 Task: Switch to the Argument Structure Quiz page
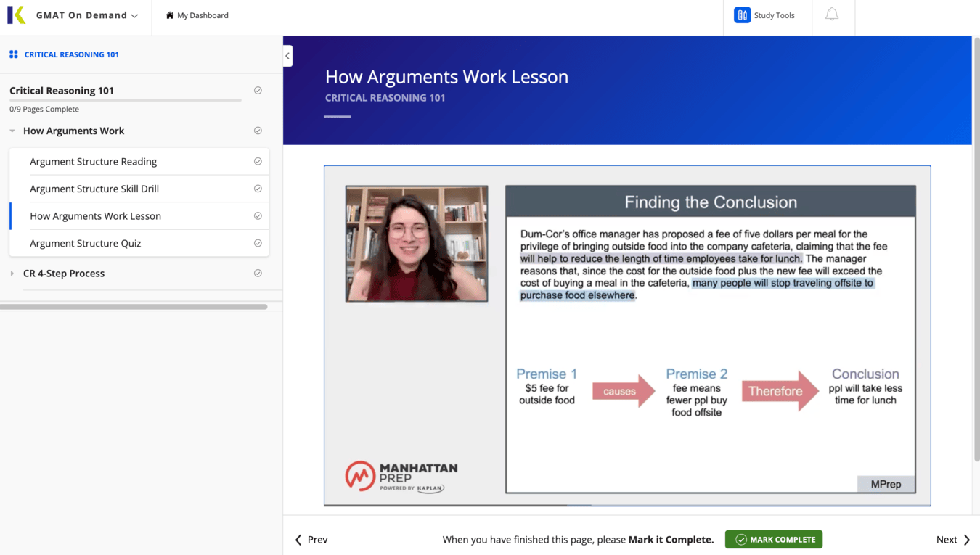click(x=87, y=243)
